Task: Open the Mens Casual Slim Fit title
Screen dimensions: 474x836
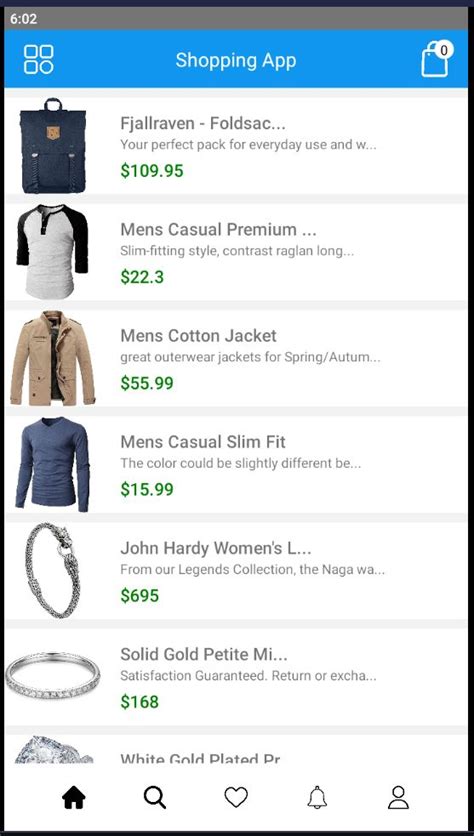Action: coord(203,442)
